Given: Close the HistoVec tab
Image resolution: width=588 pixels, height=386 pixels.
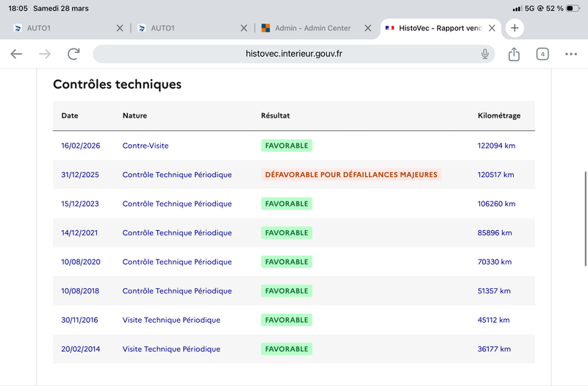Looking at the screenshot, I should pos(492,28).
